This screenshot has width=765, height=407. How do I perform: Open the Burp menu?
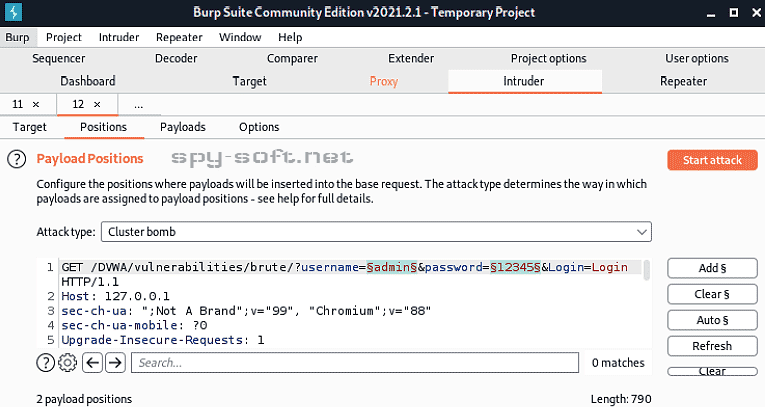[x=17, y=37]
